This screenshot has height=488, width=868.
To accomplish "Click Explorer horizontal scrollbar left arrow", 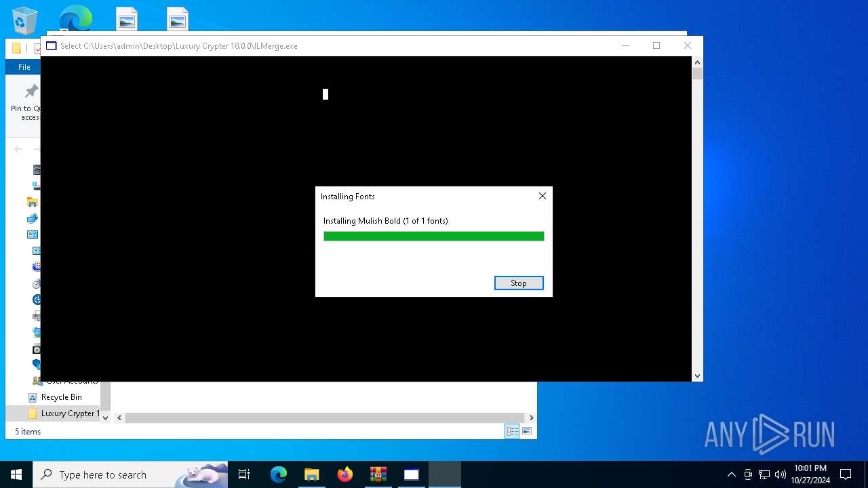I will tap(119, 418).
